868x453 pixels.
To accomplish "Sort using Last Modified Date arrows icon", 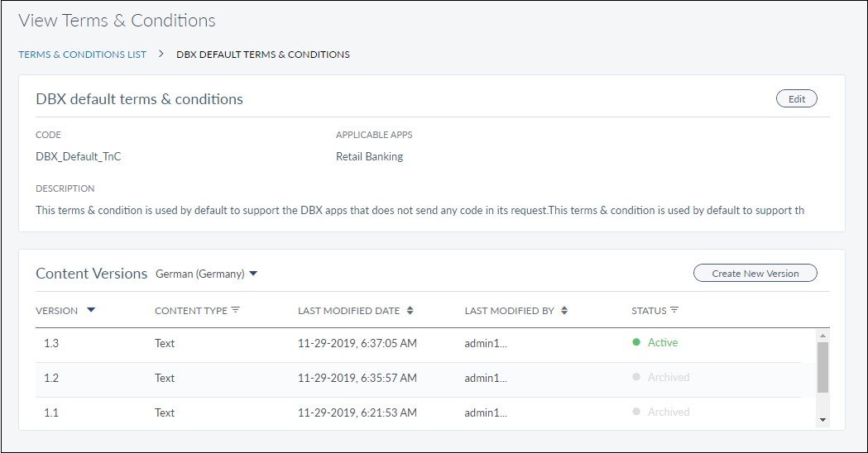I will point(410,311).
